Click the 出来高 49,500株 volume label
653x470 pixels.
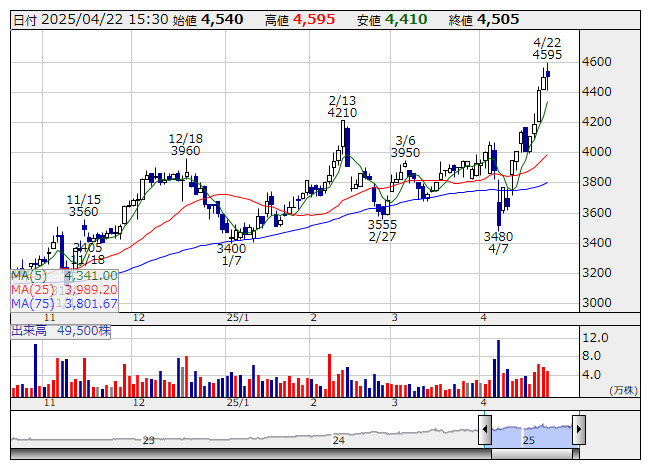click(61, 331)
